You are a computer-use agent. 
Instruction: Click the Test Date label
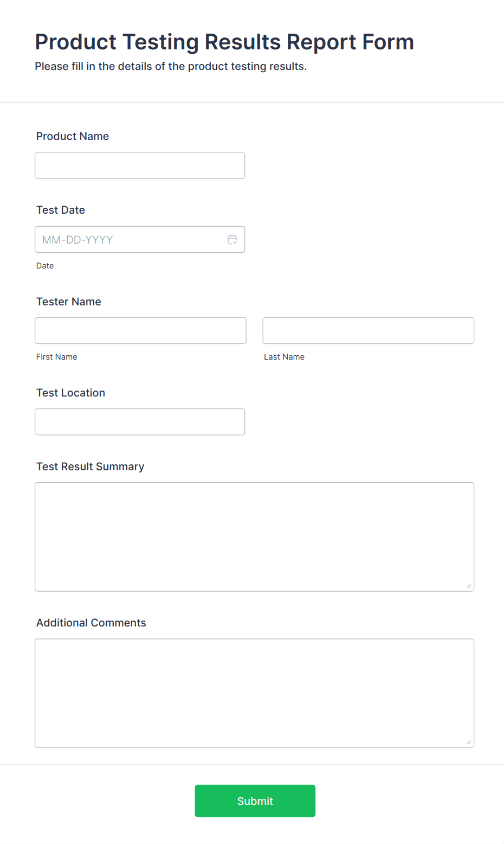coord(60,210)
